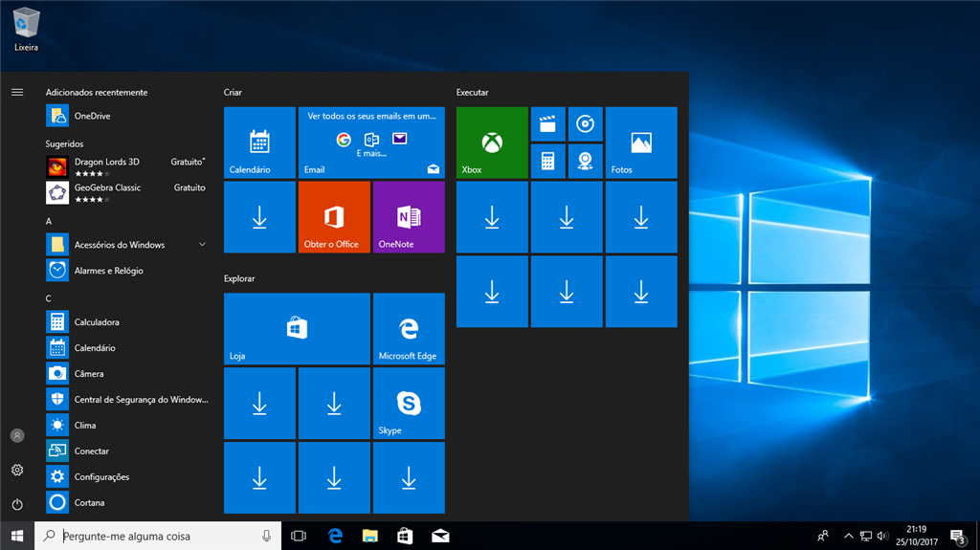
Task: Open the Maps small tile
Action: tap(584, 161)
